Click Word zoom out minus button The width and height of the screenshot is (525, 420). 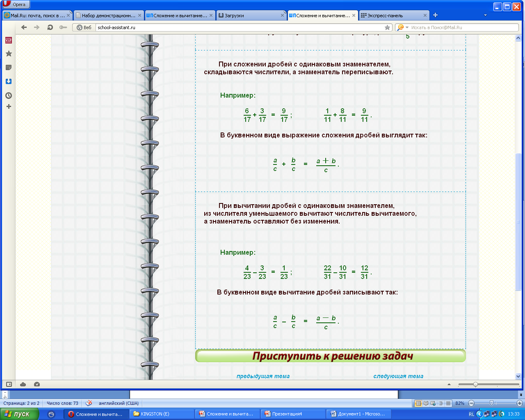pyautogui.click(x=471, y=403)
